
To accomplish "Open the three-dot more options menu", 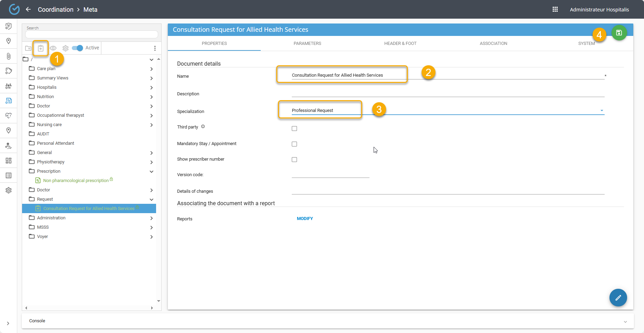I will pyautogui.click(x=155, y=48).
